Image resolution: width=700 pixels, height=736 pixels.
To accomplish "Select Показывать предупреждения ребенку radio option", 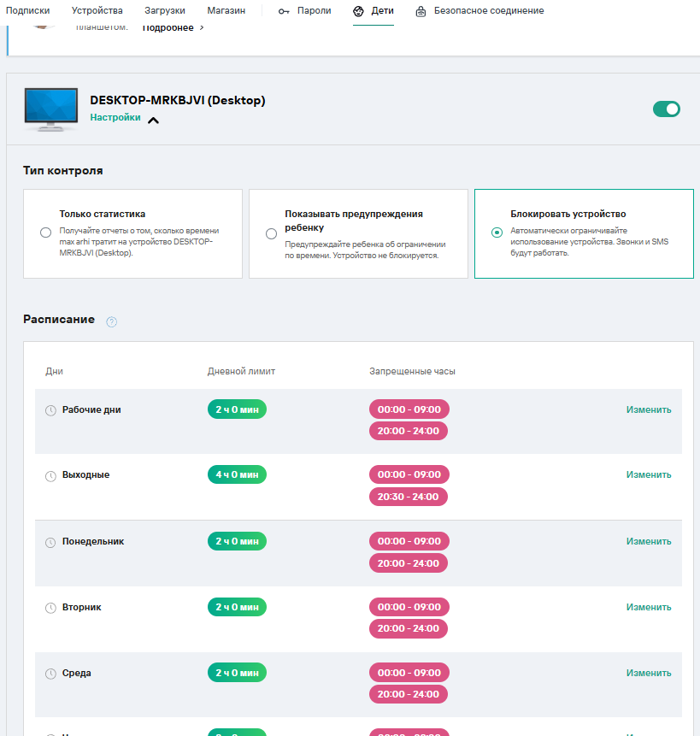I will [x=271, y=233].
